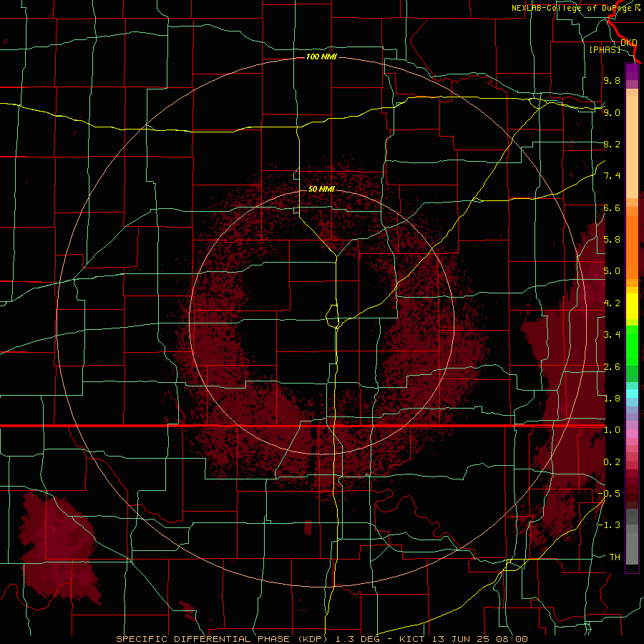
Task: Click the 5.8 value on the color scale
Action: coord(612,240)
